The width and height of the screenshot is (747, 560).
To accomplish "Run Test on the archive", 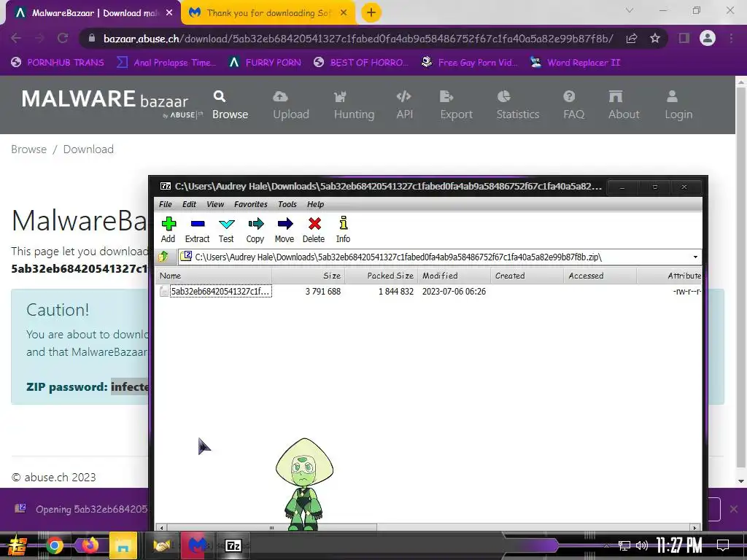I will [226, 230].
